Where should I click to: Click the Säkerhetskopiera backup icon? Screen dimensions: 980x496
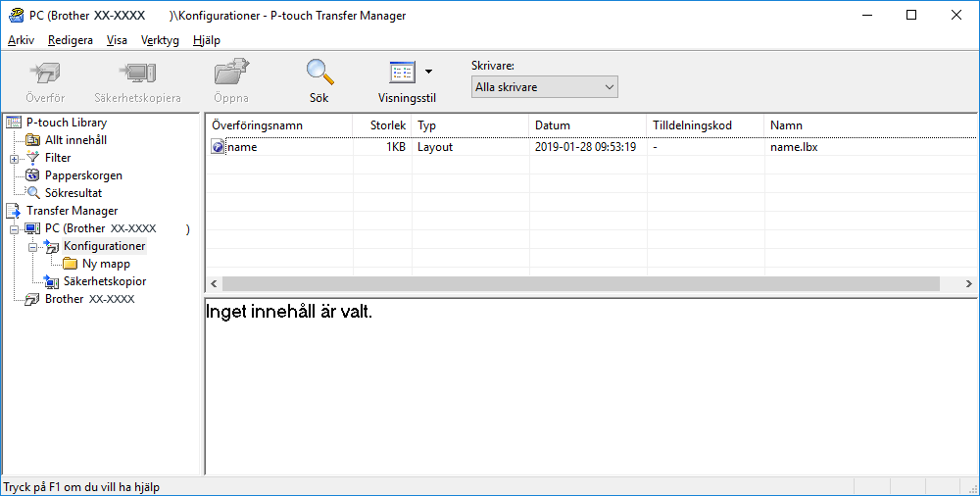pyautogui.click(x=137, y=74)
